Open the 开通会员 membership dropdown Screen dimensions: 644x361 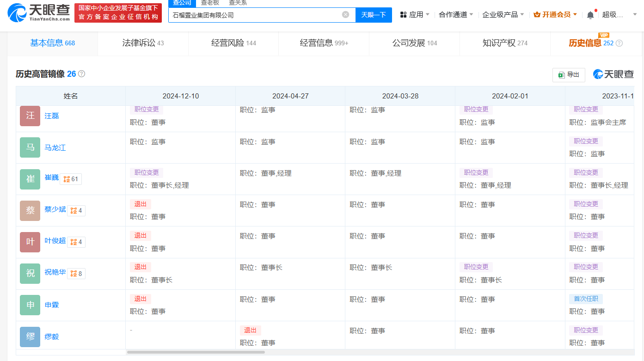[555, 15]
